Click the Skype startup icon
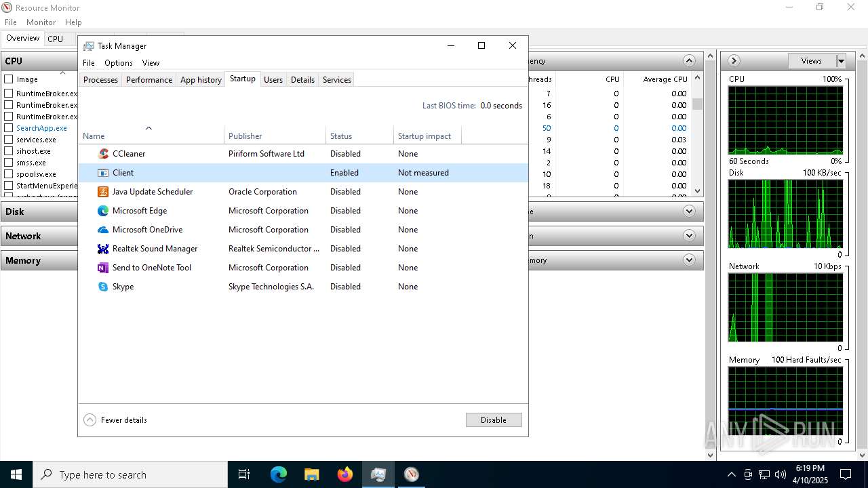Screen dimensions: 868x488 click(103, 287)
